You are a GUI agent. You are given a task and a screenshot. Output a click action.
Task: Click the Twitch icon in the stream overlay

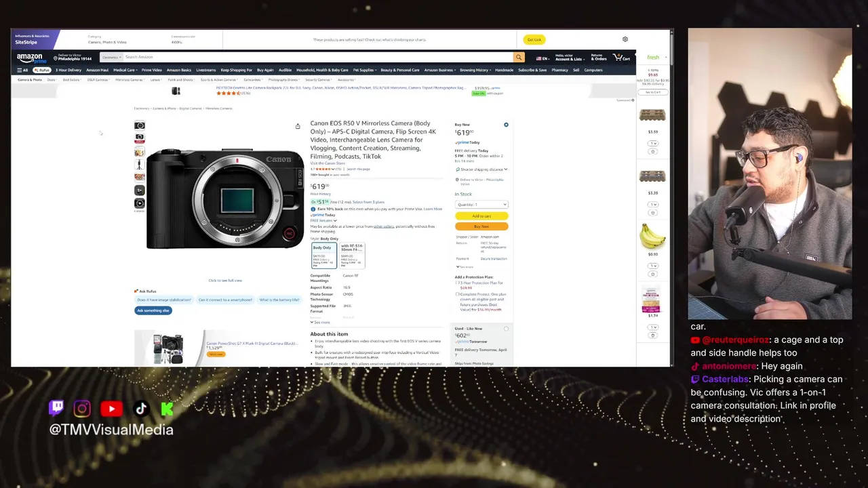click(x=57, y=408)
